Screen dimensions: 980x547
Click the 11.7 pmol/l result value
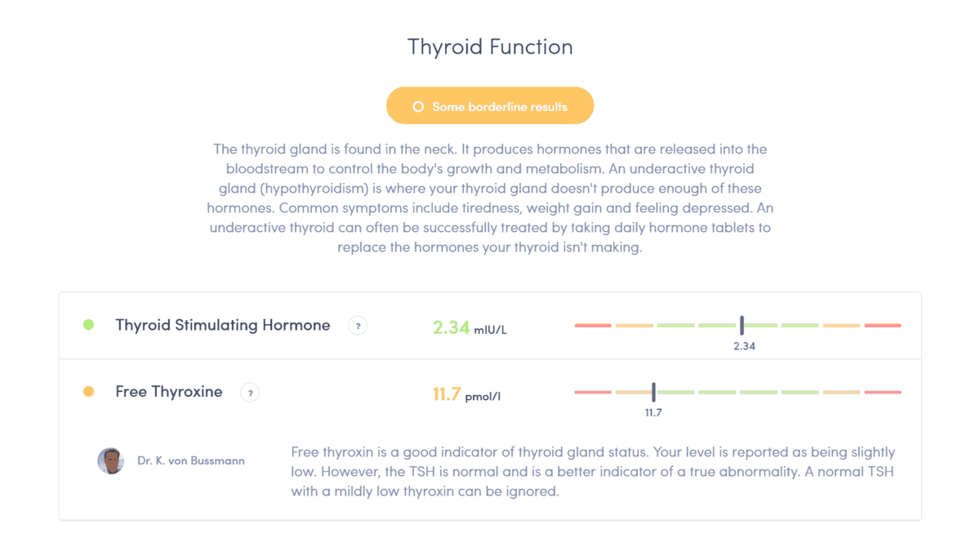(x=466, y=395)
